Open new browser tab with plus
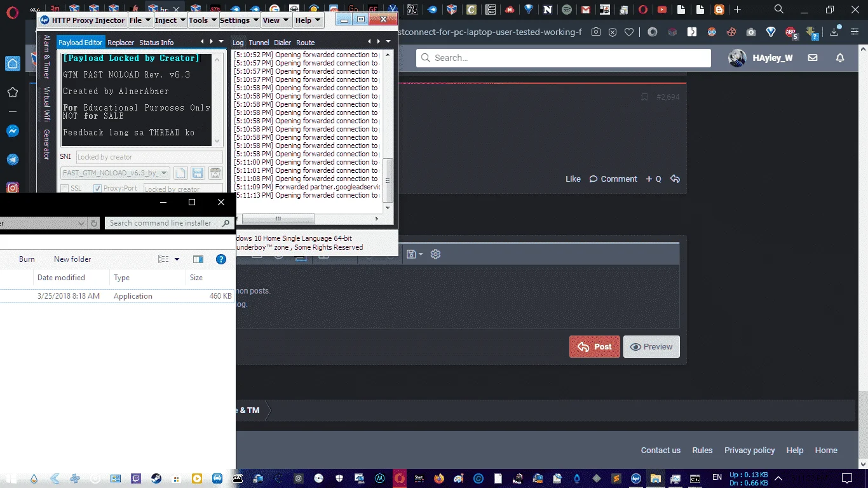The width and height of the screenshot is (868, 488). [x=738, y=10]
